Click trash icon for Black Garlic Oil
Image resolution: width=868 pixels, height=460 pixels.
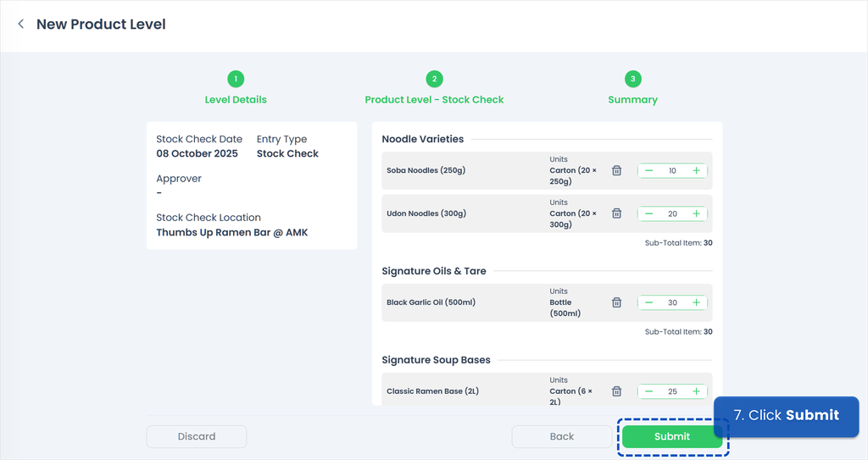(617, 302)
